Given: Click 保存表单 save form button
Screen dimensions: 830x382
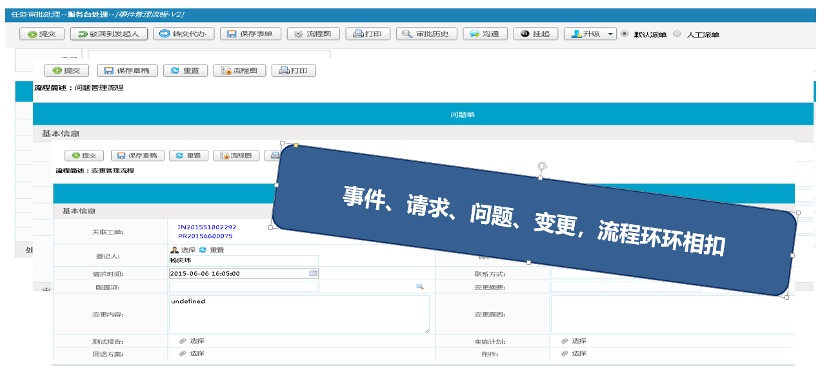Looking at the screenshot, I should (x=250, y=34).
